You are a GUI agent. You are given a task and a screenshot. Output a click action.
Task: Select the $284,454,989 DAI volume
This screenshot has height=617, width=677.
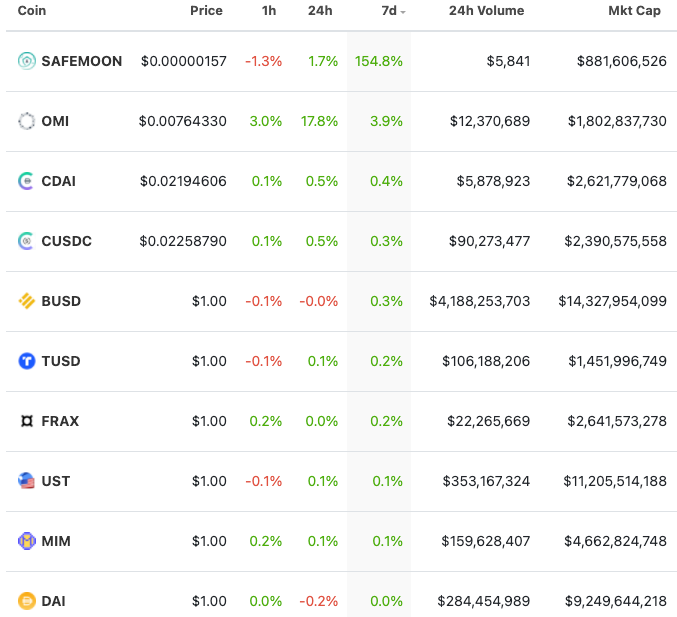484,601
